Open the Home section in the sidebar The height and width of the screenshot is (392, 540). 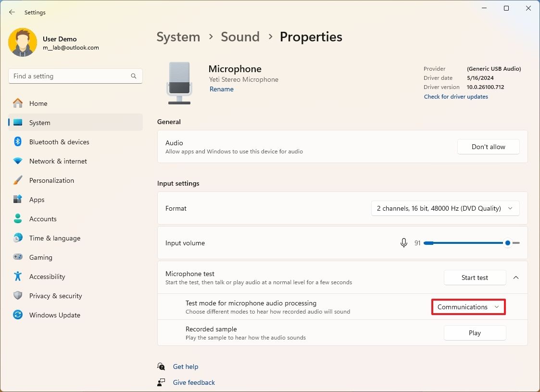38,103
